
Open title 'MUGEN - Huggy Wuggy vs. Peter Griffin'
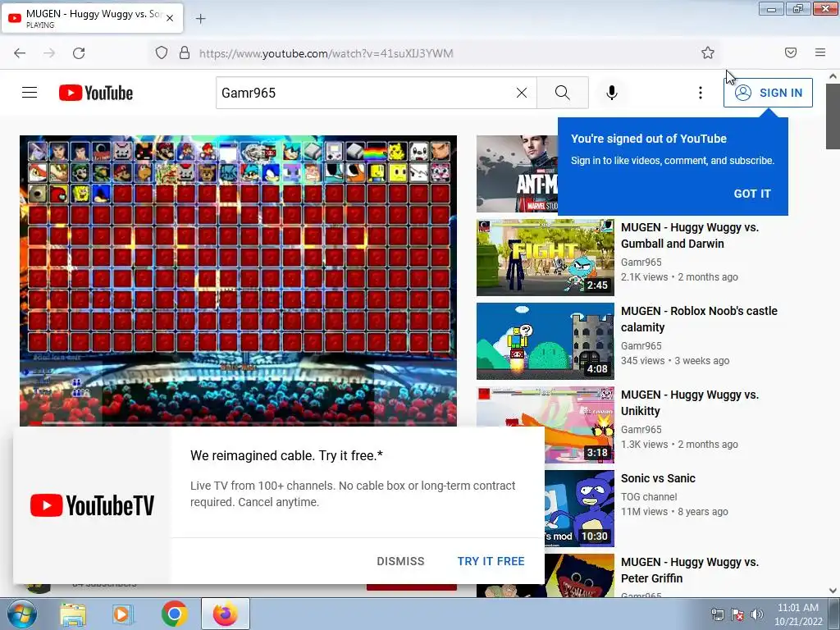[689, 570]
